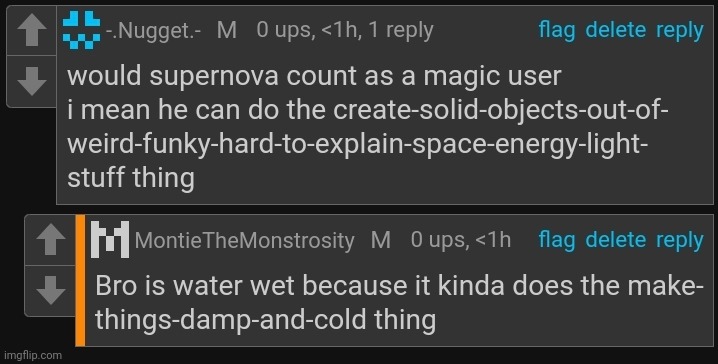Reply to the -.Nugget.- comment

[x=680, y=31]
